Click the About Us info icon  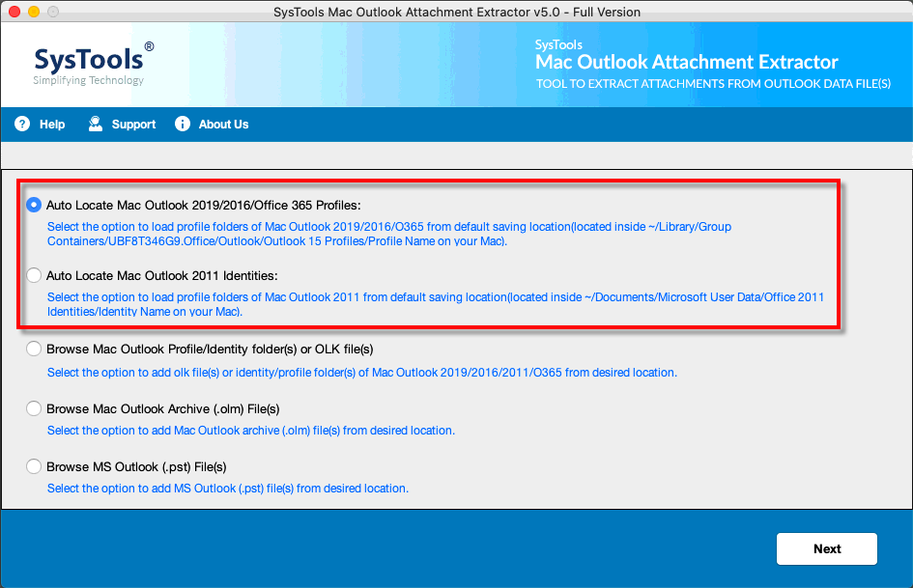pyautogui.click(x=183, y=124)
